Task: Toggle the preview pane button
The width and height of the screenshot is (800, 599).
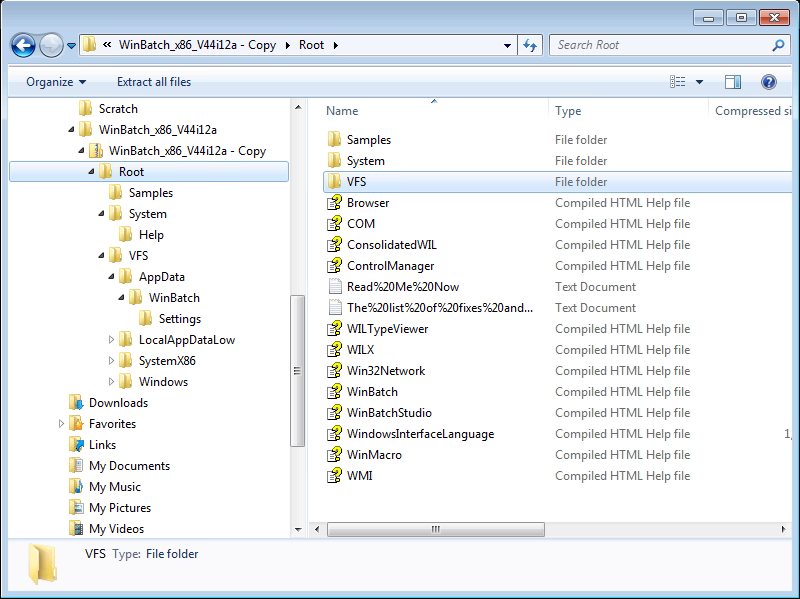Action: click(x=733, y=82)
